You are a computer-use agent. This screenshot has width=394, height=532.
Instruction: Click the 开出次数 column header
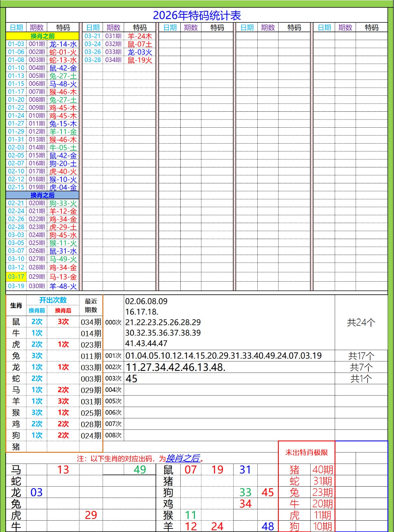(x=53, y=300)
